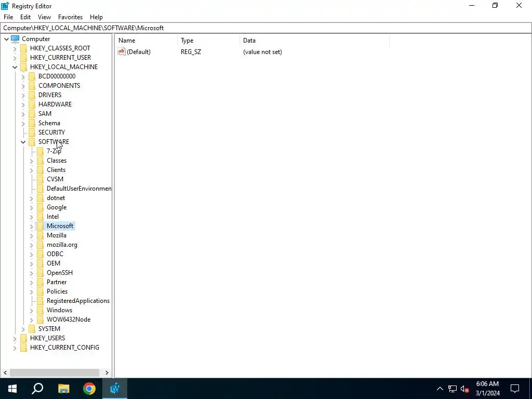Open the Windows Start menu

pos(12,389)
